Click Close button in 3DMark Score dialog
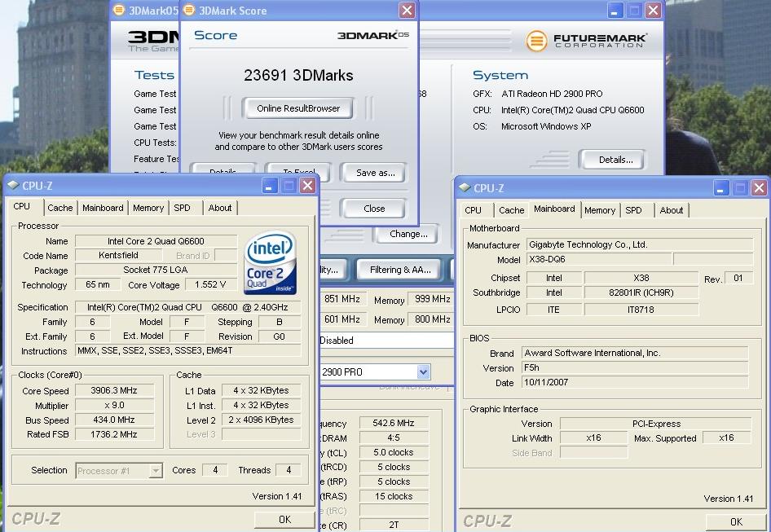Image resolution: width=771 pixels, height=532 pixels. tap(374, 209)
